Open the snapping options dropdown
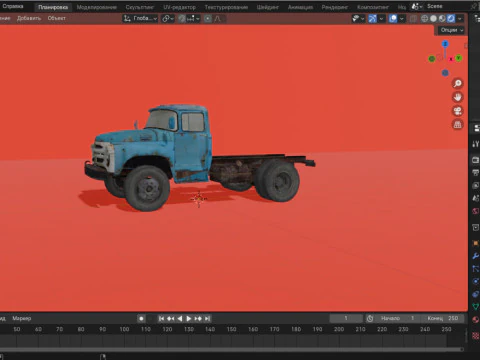 [193, 19]
